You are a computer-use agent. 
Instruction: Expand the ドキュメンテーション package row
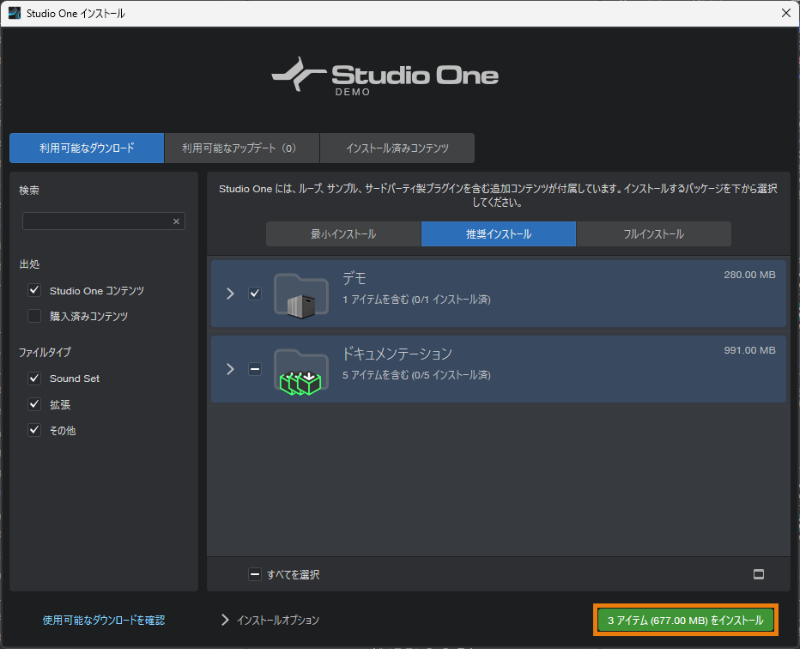230,369
